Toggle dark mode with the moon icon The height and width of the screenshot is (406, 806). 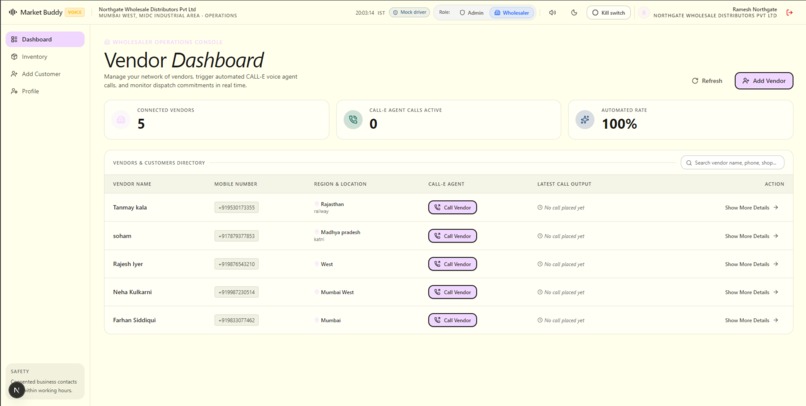574,12
